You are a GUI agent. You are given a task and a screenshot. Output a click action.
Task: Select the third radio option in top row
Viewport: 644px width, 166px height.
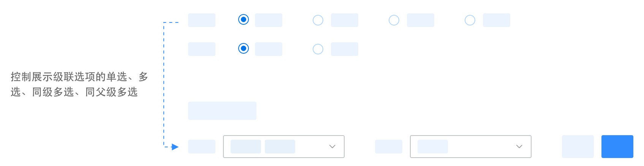coord(394,20)
